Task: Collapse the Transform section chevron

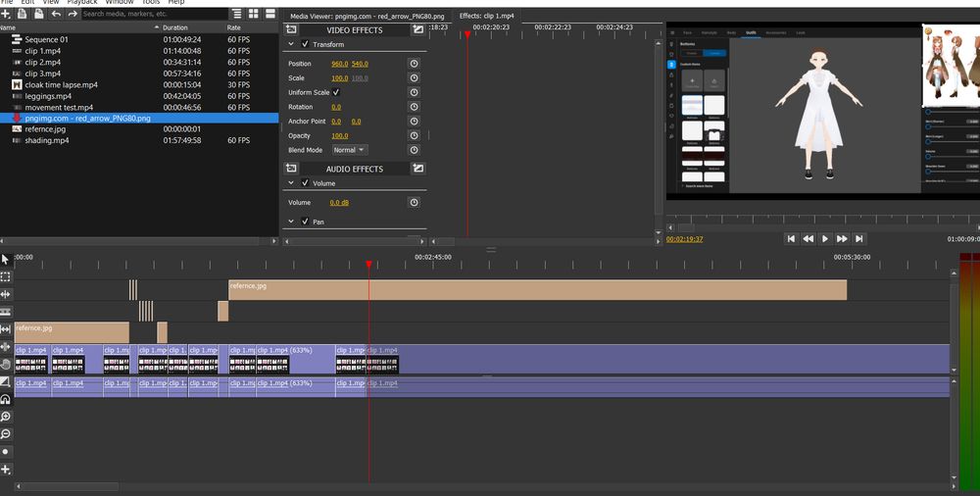Action: click(290, 44)
